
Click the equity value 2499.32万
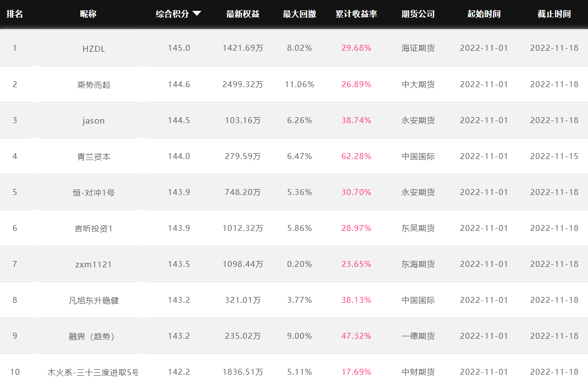point(243,84)
